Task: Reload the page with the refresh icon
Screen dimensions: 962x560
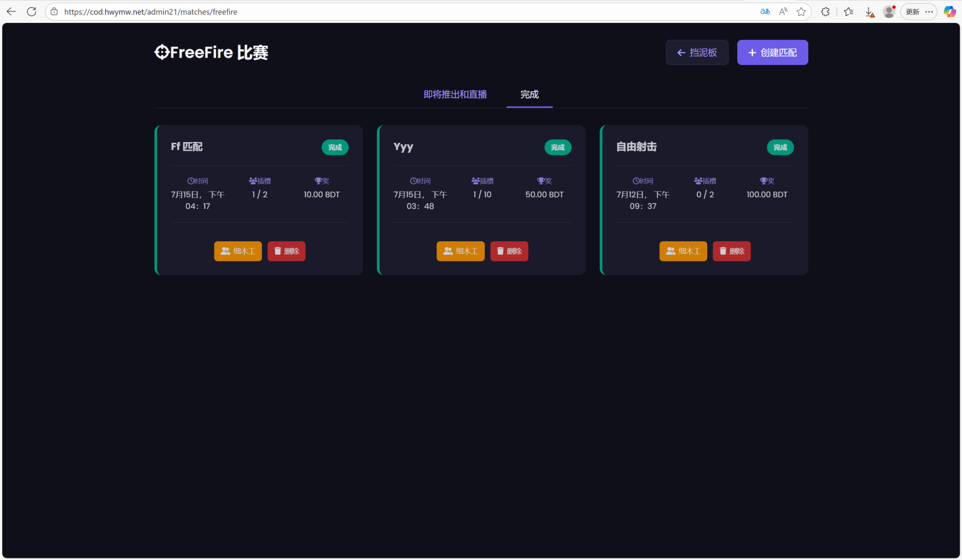Action: tap(32, 11)
